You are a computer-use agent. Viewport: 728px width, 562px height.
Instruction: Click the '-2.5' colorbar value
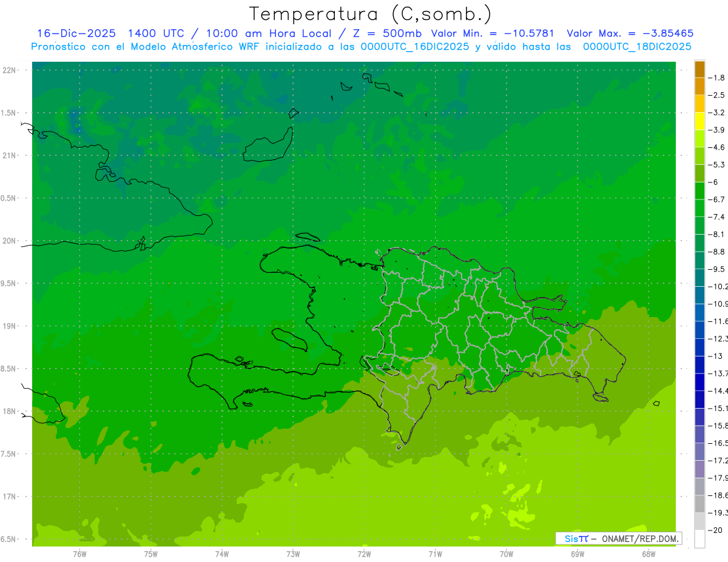718,95
